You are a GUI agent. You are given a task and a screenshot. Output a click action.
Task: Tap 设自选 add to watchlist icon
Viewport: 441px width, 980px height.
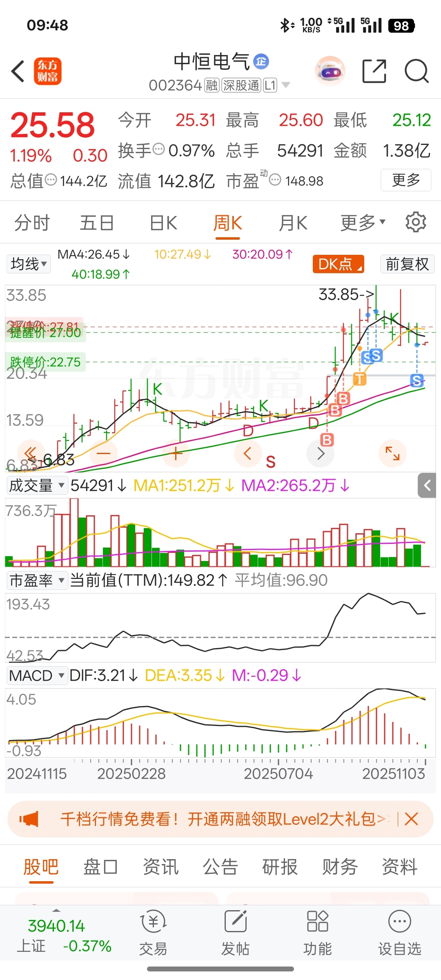[x=399, y=933]
